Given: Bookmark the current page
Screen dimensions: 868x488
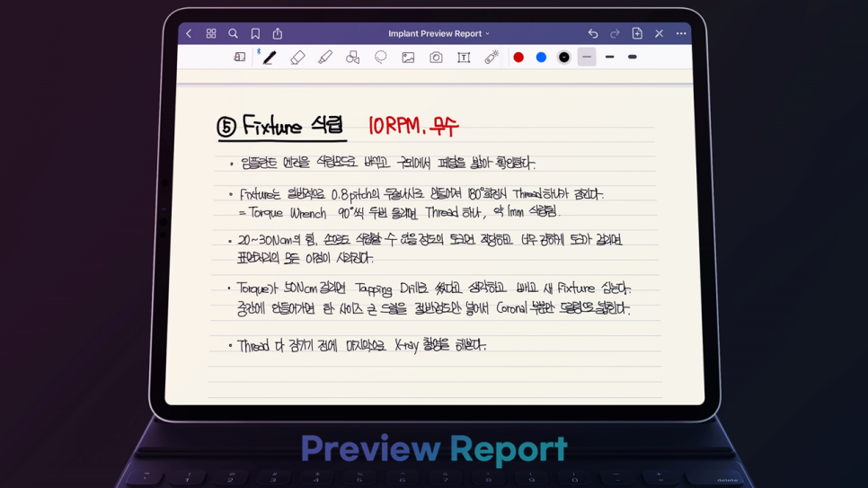Looking at the screenshot, I should tap(255, 34).
